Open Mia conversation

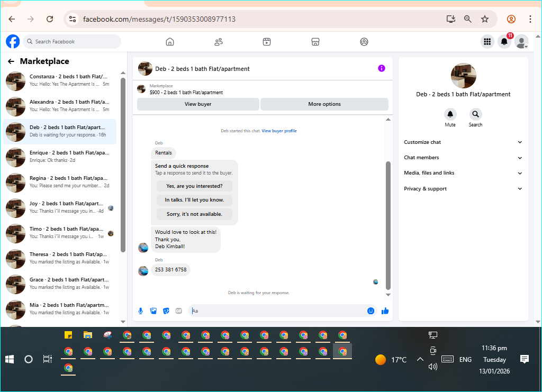[x=60, y=309]
